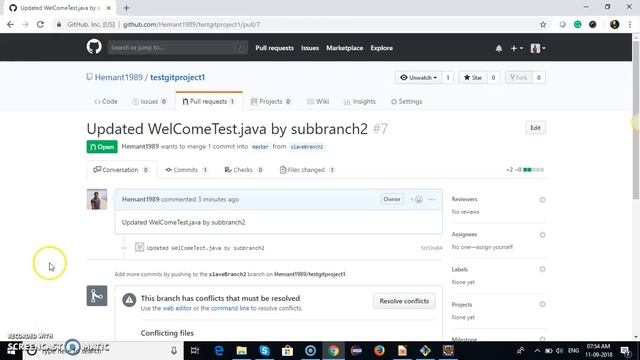The width and height of the screenshot is (640, 360).
Task: Open the Windows action center icon
Action: point(624,351)
